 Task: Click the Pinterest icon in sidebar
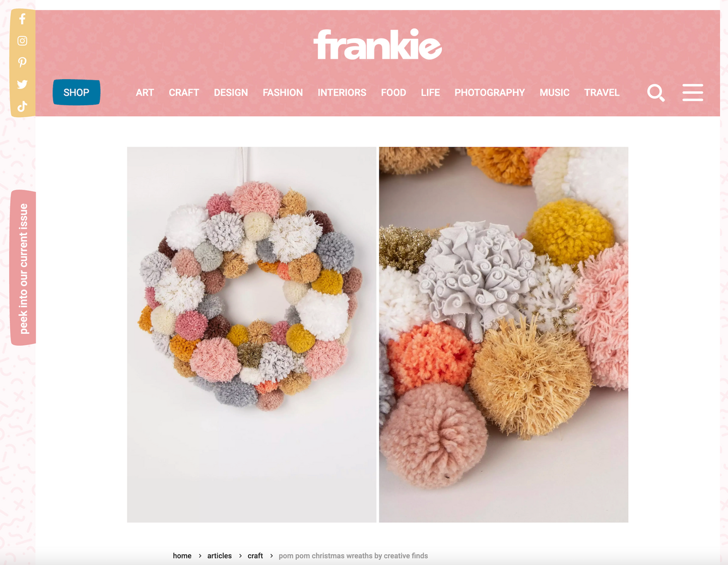coord(22,62)
